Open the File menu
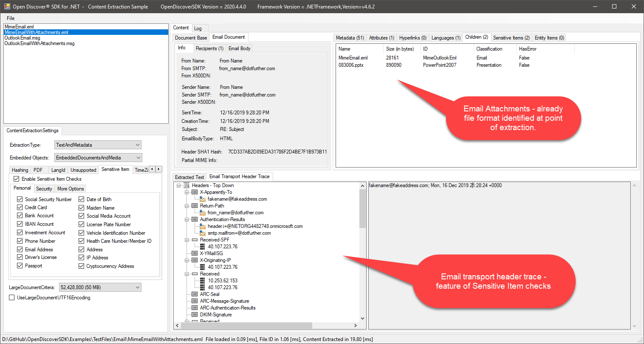This screenshot has height=344, width=644. click(11, 18)
